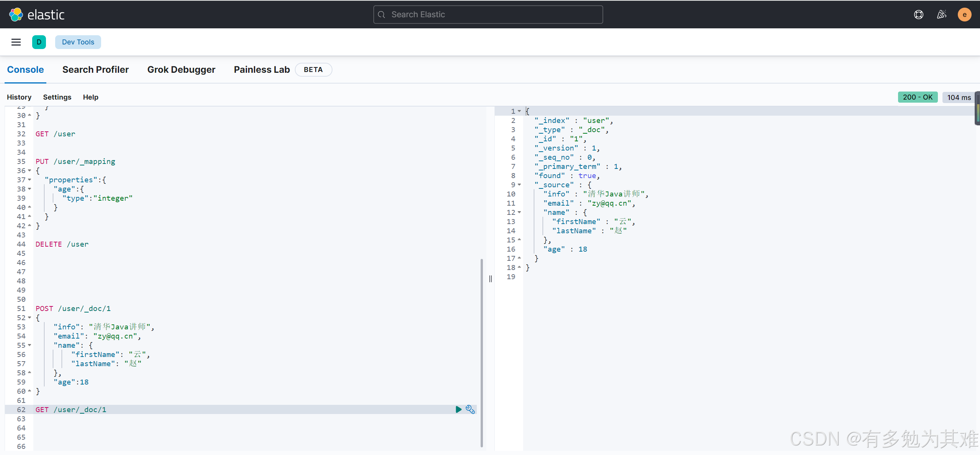
Task: Open the hamburger navigation menu
Action: [16, 42]
